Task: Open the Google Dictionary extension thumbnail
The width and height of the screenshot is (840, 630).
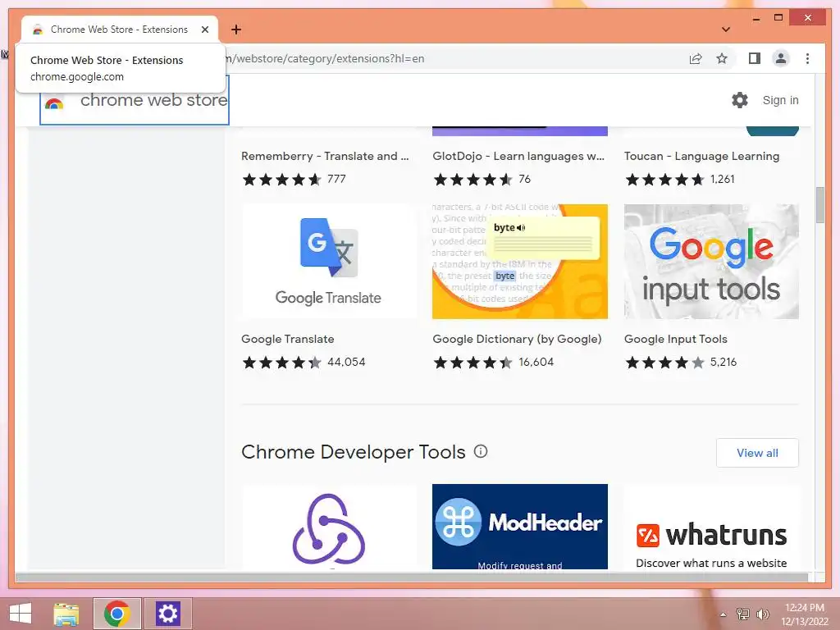Action: tap(519, 262)
